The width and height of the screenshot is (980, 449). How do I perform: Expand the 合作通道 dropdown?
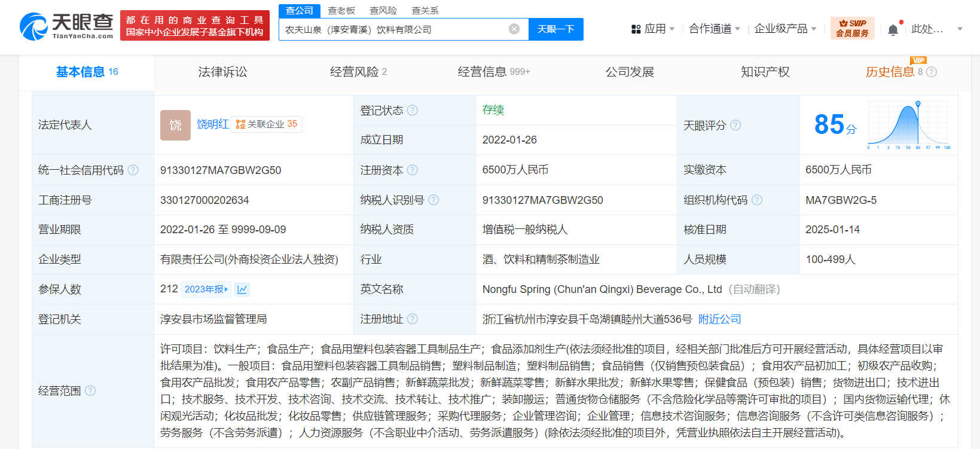click(x=715, y=29)
